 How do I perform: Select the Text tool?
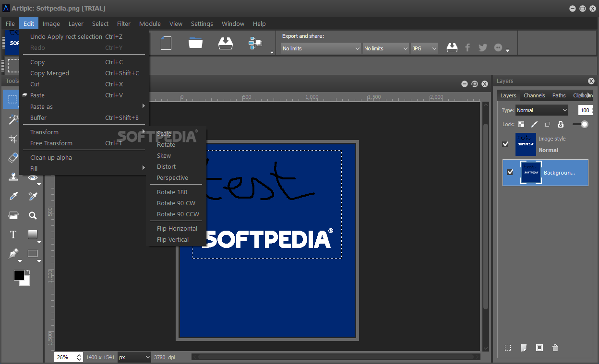(13, 235)
